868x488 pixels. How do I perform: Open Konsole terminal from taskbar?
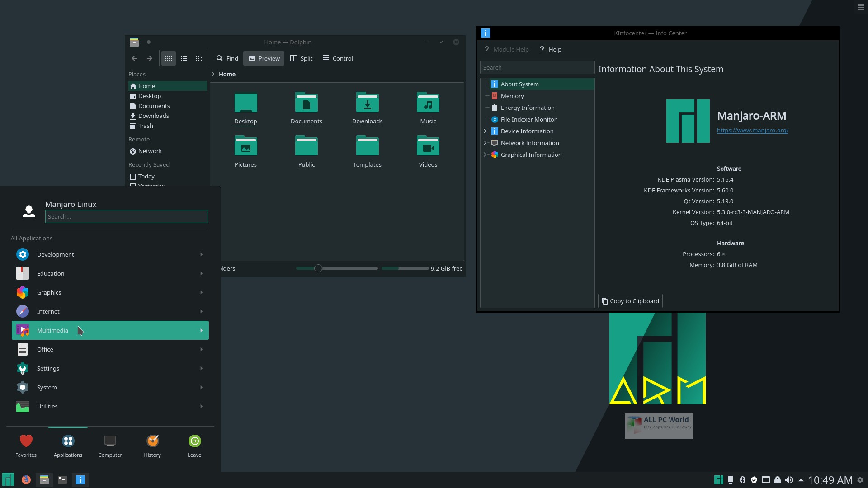point(62,479)
